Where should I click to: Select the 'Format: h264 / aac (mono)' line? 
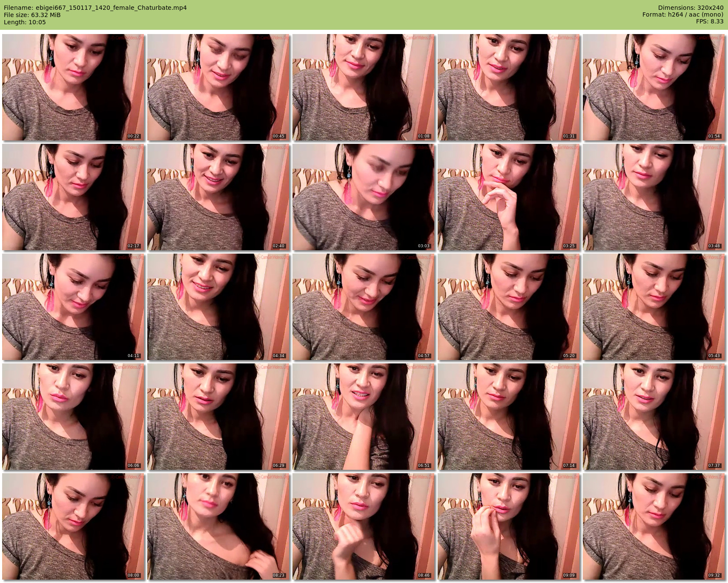(x=683, y=15)
